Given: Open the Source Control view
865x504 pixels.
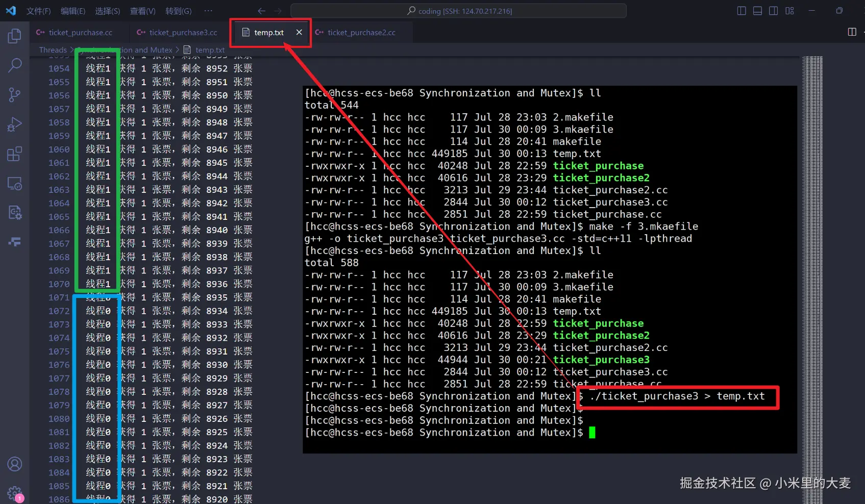Looking at the screenshot, I should pyautogui.click(x=15, y=94).
